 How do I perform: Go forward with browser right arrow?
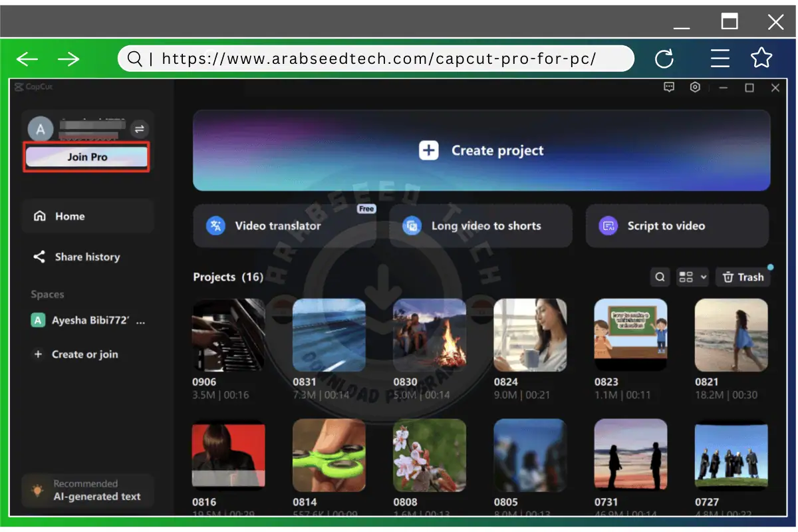[x=68, y=59]
